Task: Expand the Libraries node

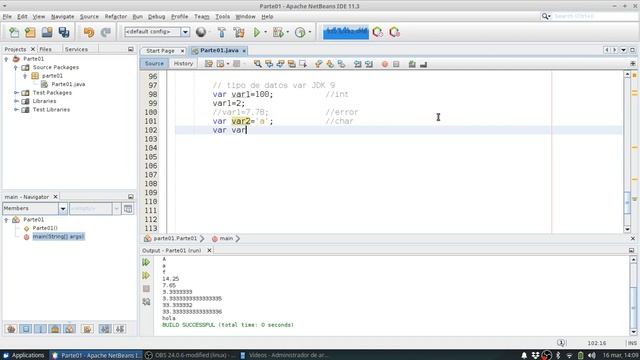Action: click(x=16, y=101)
